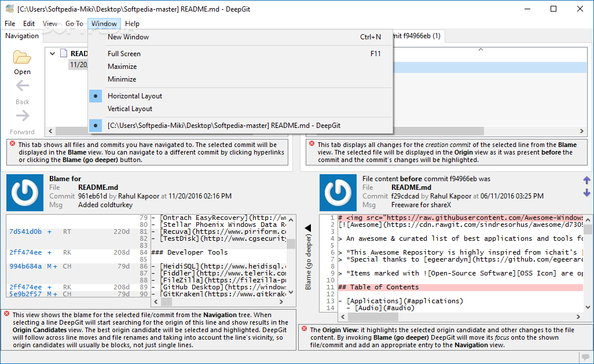Click up arrow of origin file vertical scrollbar
594x364 pixels.
588,220
